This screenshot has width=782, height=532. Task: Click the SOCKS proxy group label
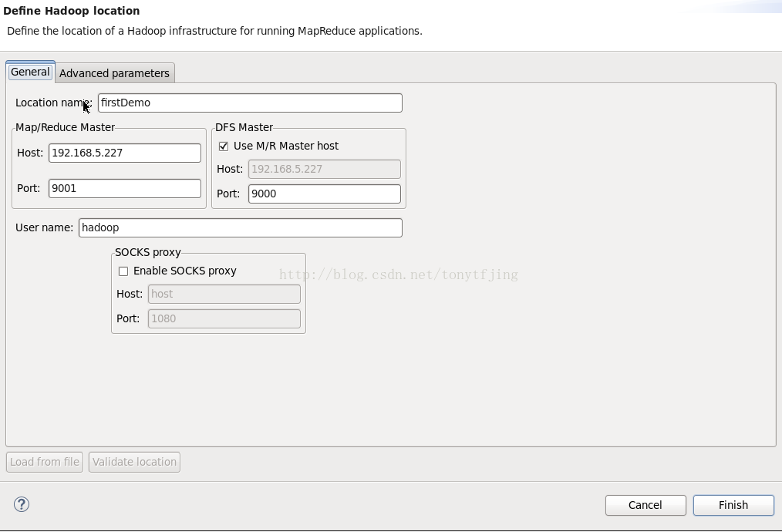(147, 252)
